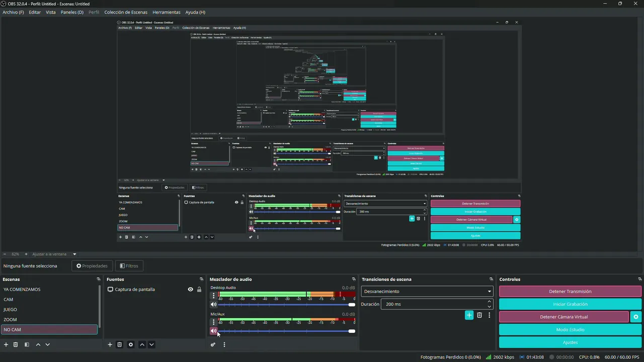Adjust the Mic/Aux volume slider
The width and height of the screenshot is (644, 362).
[286, 331]
